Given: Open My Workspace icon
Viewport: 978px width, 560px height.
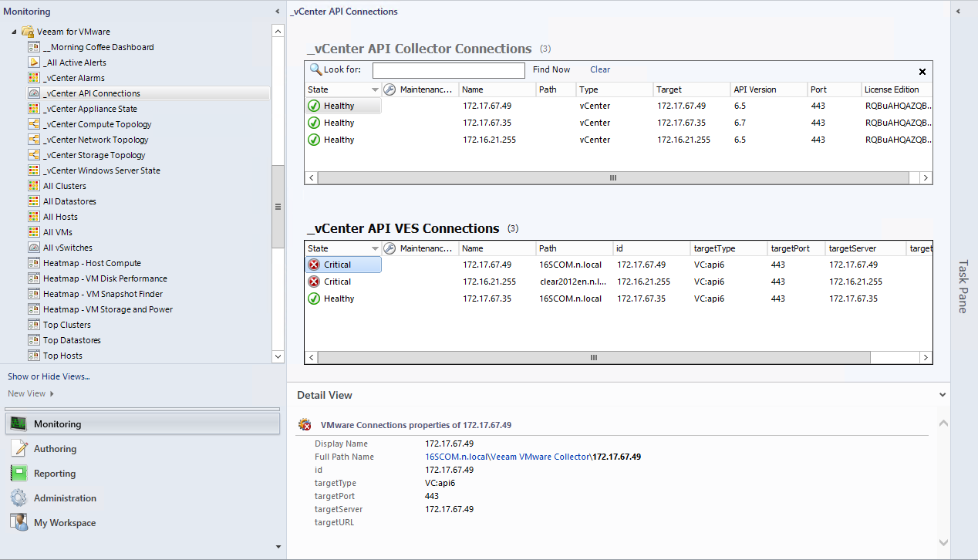Looking at the screenshot, I should coord(19,523).
